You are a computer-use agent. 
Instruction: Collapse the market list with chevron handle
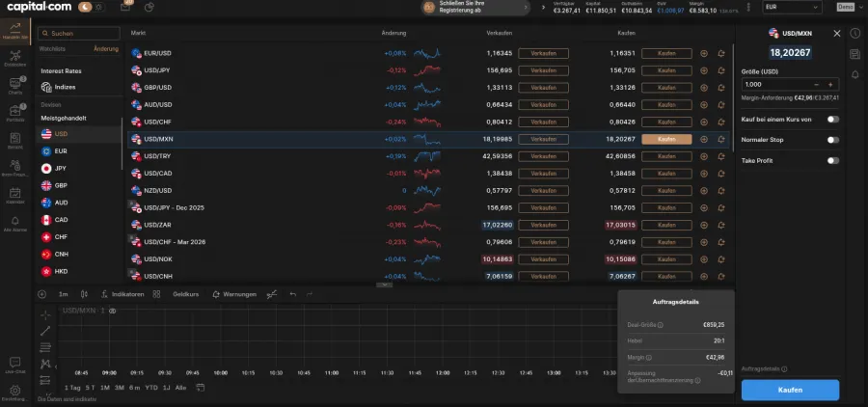click(x=384, y=285)
